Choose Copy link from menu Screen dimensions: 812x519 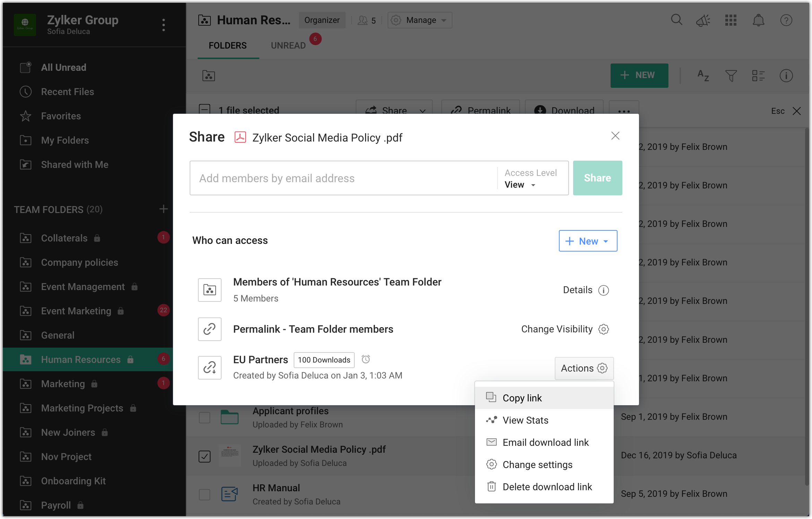522,398
